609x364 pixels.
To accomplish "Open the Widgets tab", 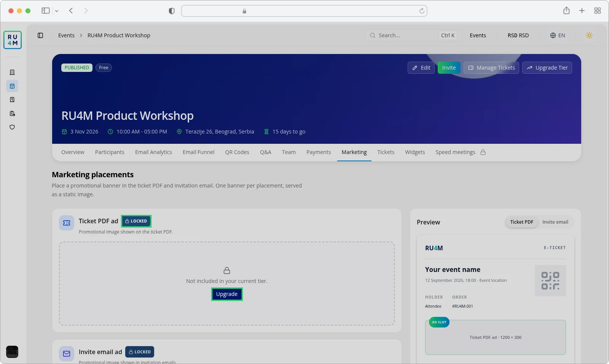I will pos(415,152).
